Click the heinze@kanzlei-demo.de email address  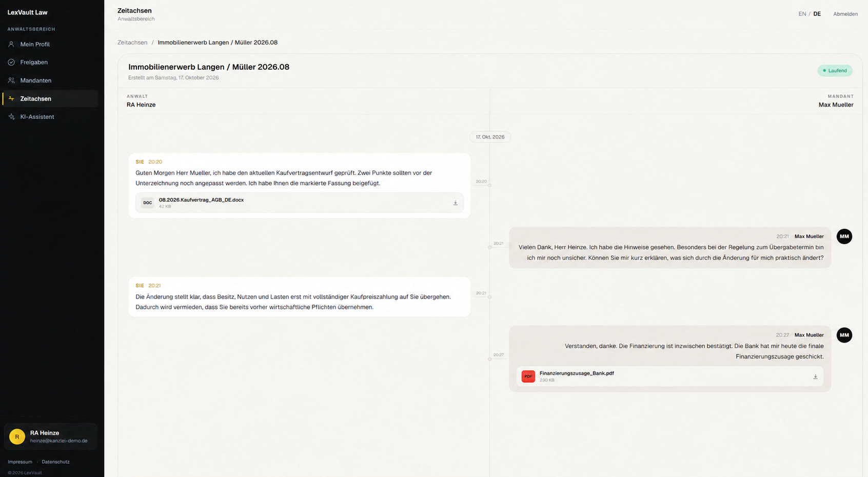tap(59, 441)
